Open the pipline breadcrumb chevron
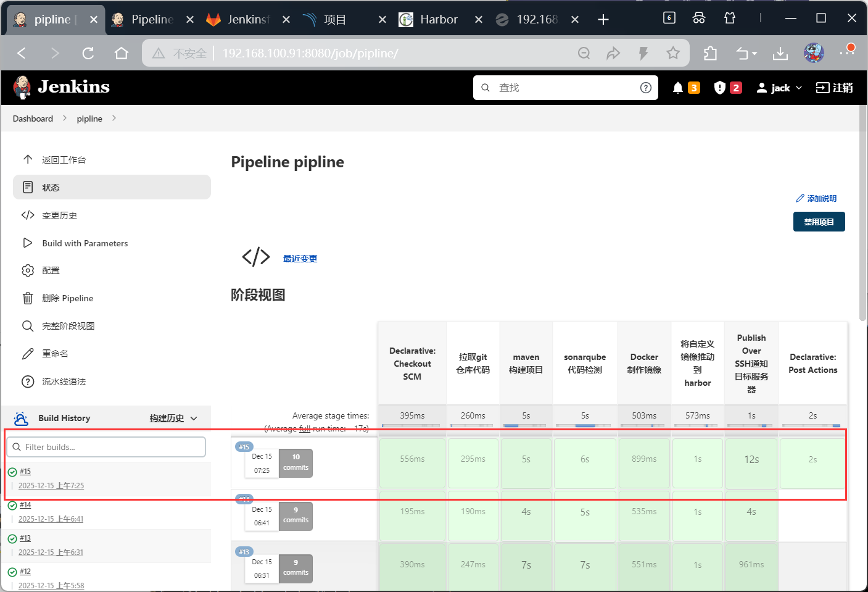The width and height of the screenshot is (868, 592). tap(114, 118)
